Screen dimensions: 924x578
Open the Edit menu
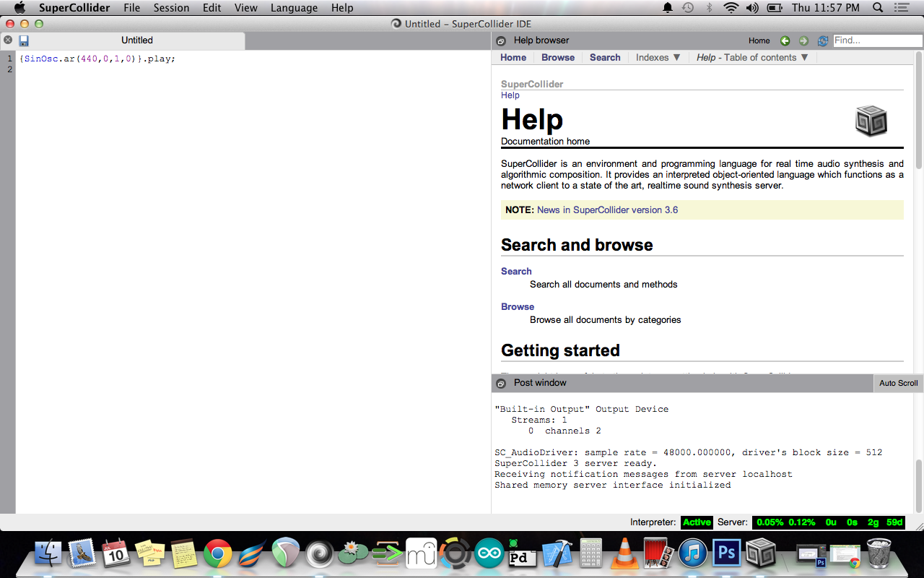(x=212, y=8)
